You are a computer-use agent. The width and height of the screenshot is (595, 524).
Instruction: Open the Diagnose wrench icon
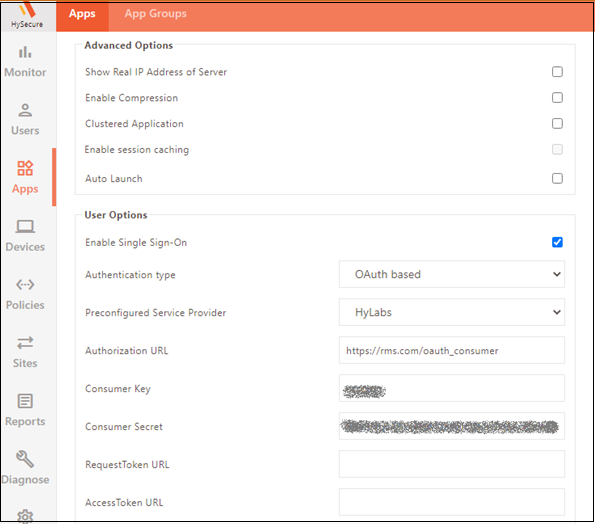coord(25,459)
